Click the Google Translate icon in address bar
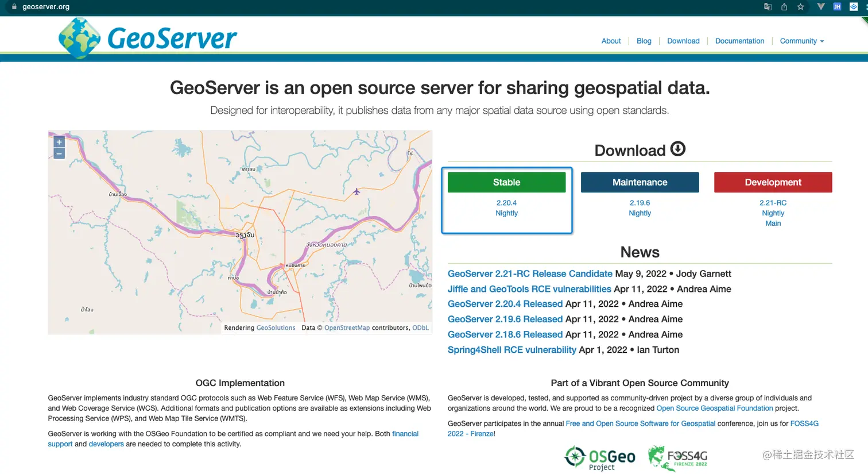This screenshot has height=474, width=868. coord(768,7)
